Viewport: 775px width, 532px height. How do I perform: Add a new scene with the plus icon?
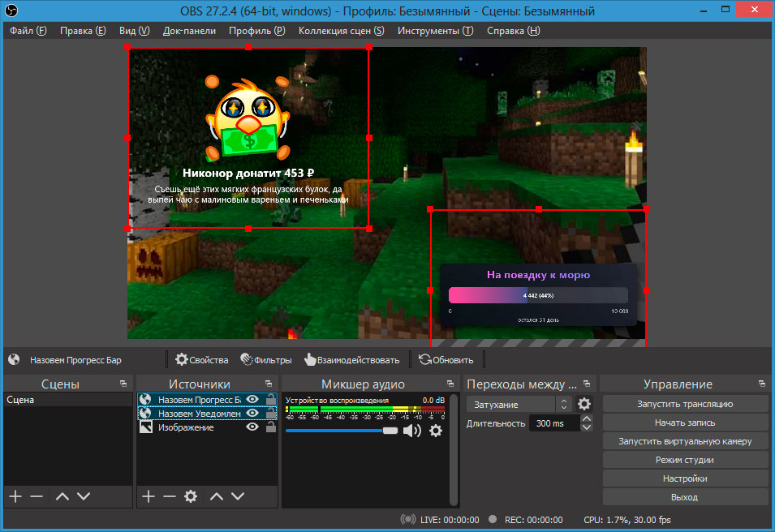pyautogui.click(x=15, y=496)
